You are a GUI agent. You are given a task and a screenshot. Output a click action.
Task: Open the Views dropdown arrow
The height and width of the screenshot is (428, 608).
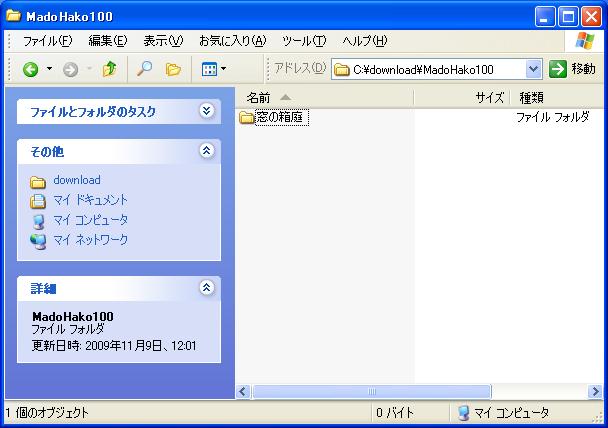[223, 69]
